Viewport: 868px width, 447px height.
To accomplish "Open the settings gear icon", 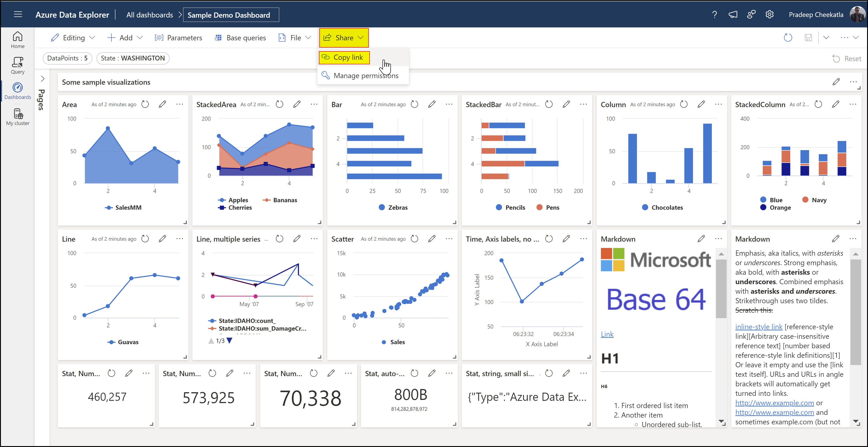I will [x=770, y=14].
